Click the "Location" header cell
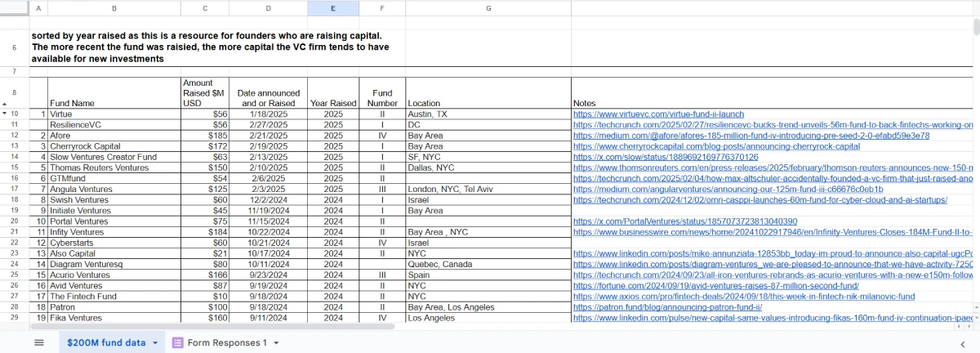The width and height of the screenshot is (980, 353). point(488,93)
